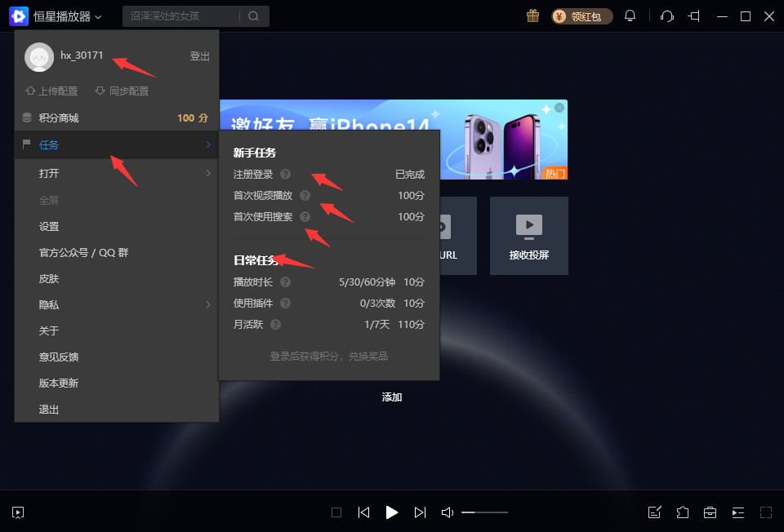
Task: Click the play button
Action: (392, 512)
